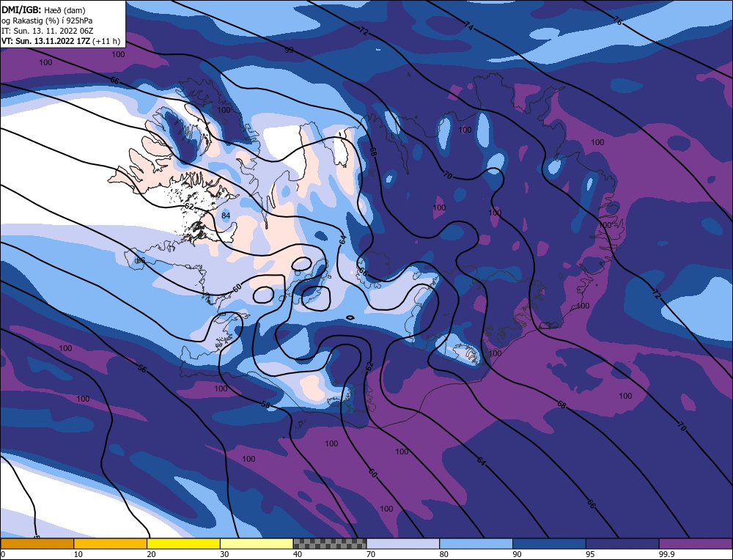Click the '99.9' legend scale value
The width and height of the screenshot is (733, 560).
[x=666, y=554]
